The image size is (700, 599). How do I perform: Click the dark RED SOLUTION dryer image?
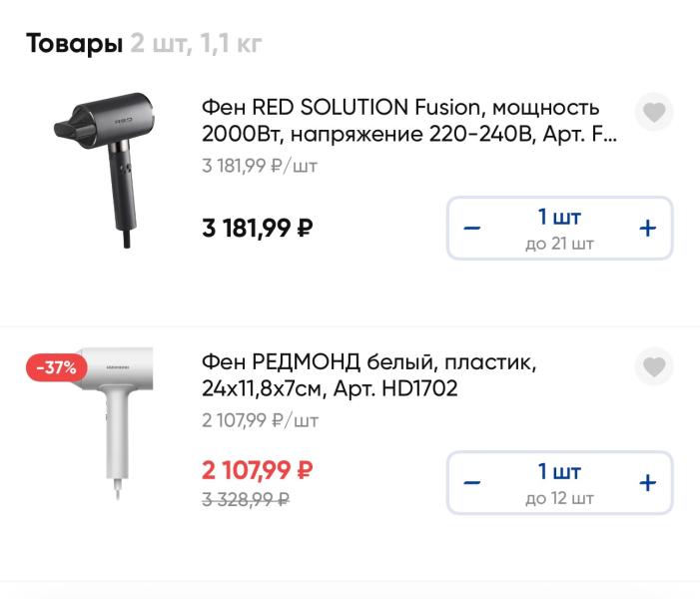107,167
